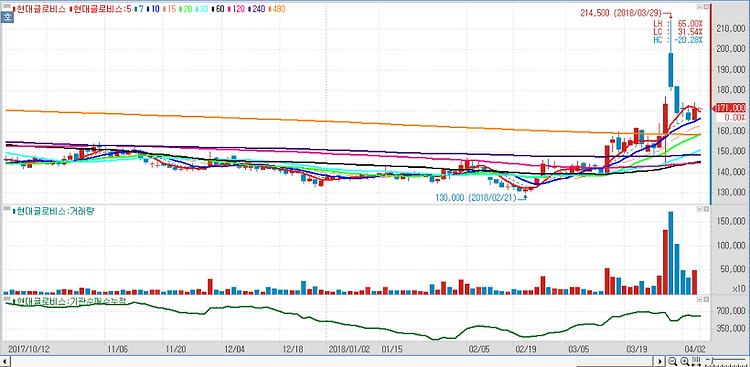Zoom out the chart with minus magnifier
The height and width of the screenshot is (367, 750).
[673, 361]
